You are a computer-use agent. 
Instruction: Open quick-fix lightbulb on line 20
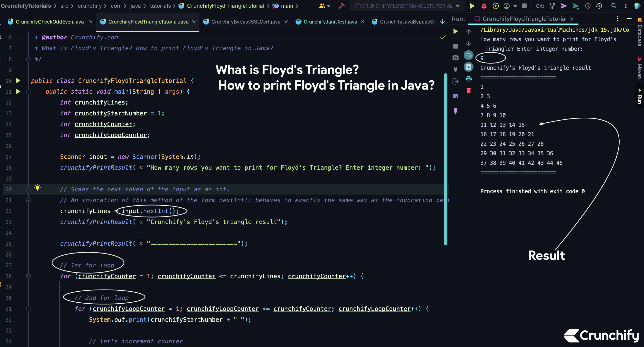coord(38,188)
